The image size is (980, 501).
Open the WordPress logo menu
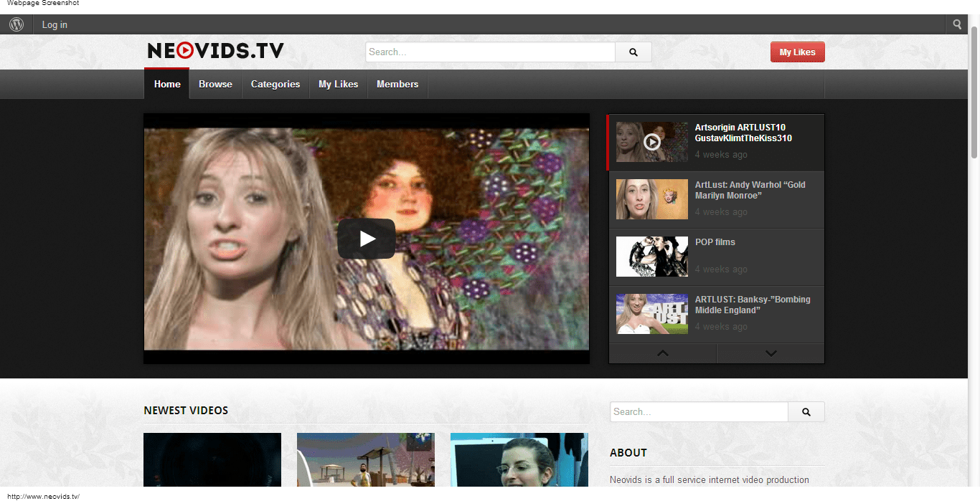point(17,24)
